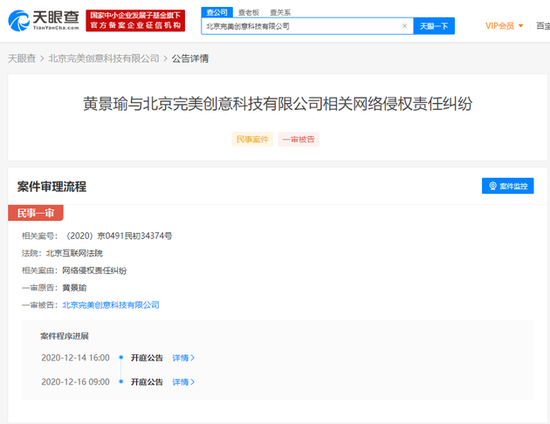Click the monitor icon in 案件监控
This screenshot has height=424, width=550.
[x=493, y=186]
